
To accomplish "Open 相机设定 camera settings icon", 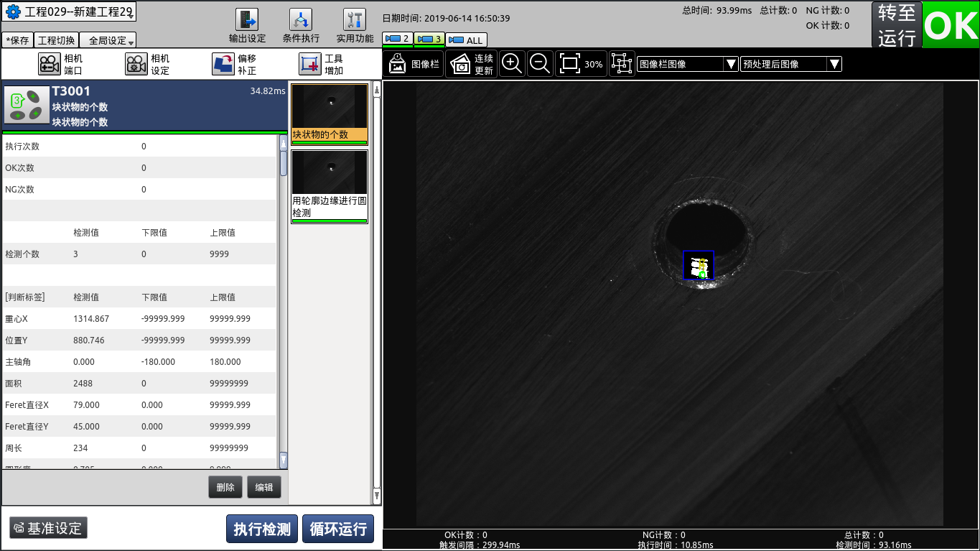I will [136, 65].
